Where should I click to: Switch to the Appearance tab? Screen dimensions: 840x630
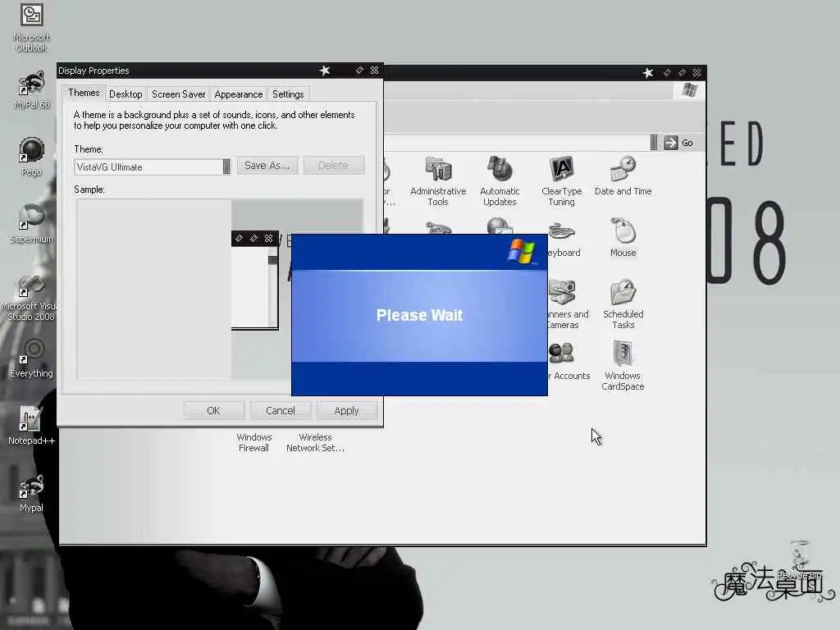239,94
